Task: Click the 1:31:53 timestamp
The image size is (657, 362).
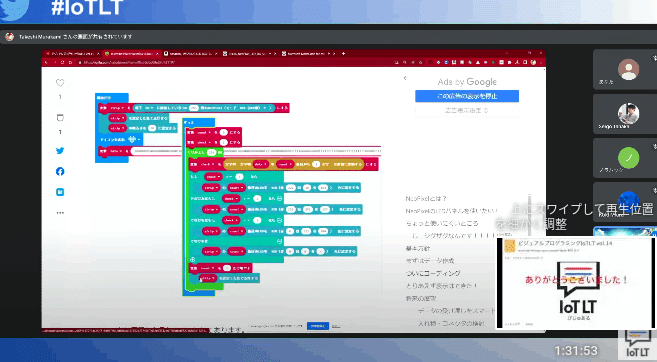Action: (x=576, y=350)
